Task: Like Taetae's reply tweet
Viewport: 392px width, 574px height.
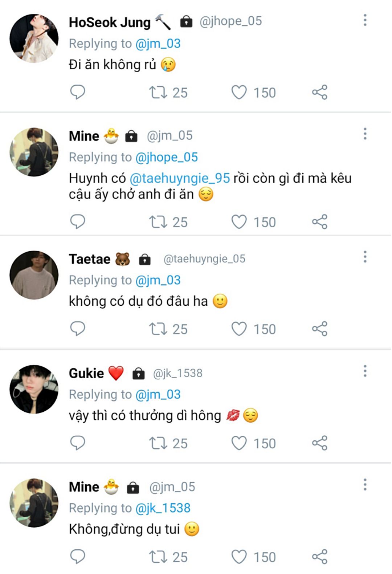Action: click(x=239, y=329)
